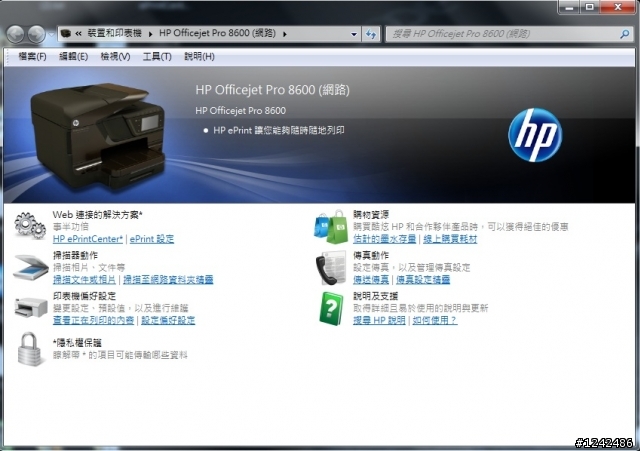Open the 檢視(V) menu
The image size is (640, 451).
tap(116, 57)
